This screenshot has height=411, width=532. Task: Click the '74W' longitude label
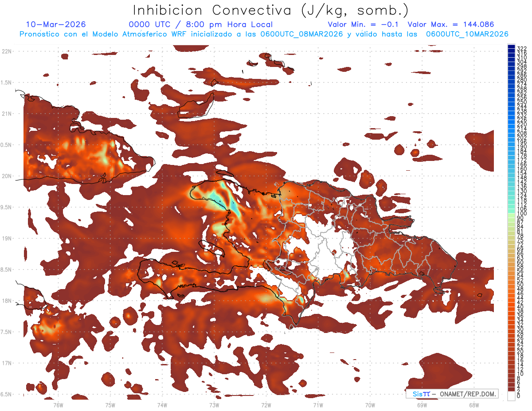coord(162,404)
